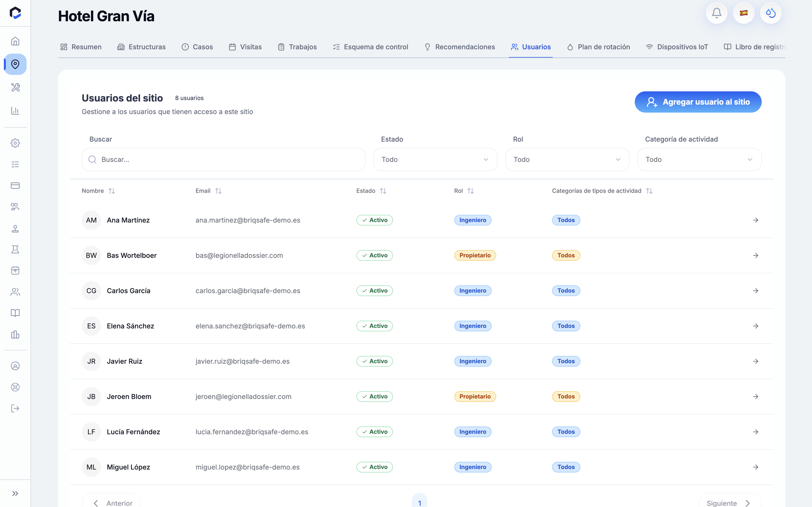Open the bar chart sidebar icon
The image size is (812, 507).
click(x=15, y=111)
